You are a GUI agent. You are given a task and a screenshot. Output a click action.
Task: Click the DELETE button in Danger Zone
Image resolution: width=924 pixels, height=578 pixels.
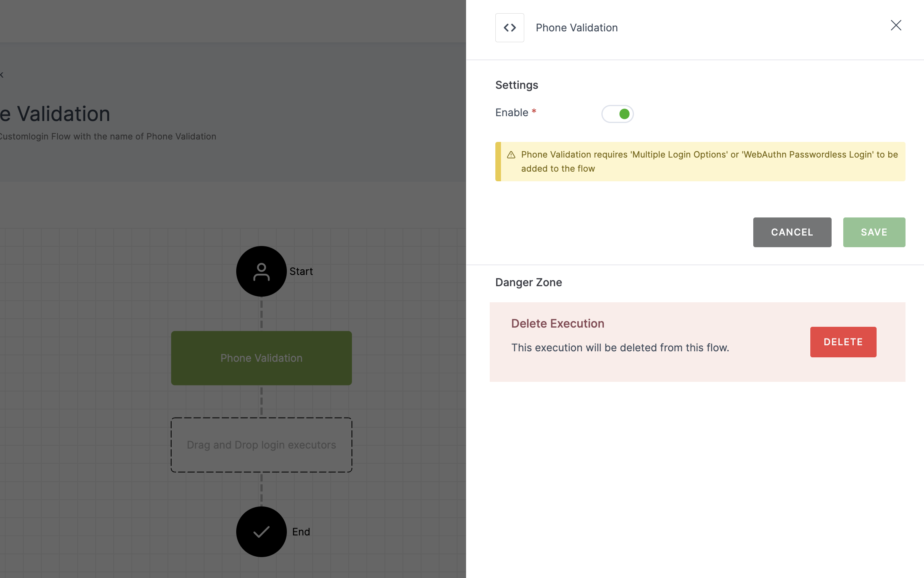click(x=843, y=342)
